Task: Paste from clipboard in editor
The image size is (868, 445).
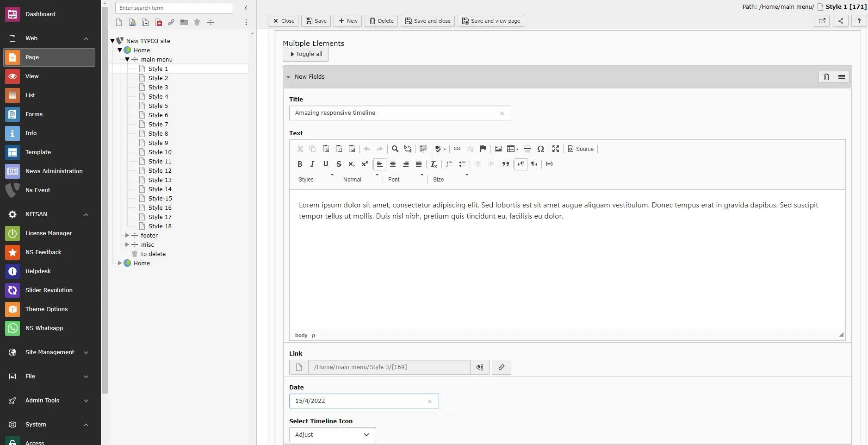Action: [326, 149]
